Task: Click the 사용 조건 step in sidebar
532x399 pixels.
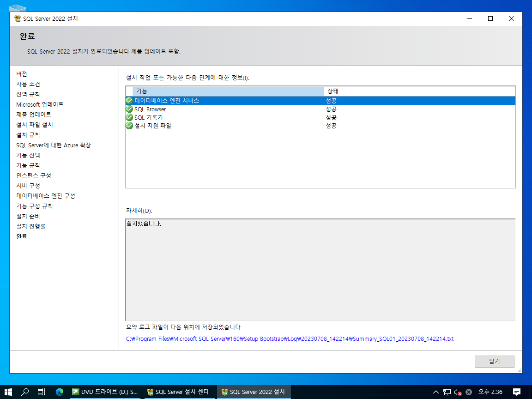Action: coord(28,84)
